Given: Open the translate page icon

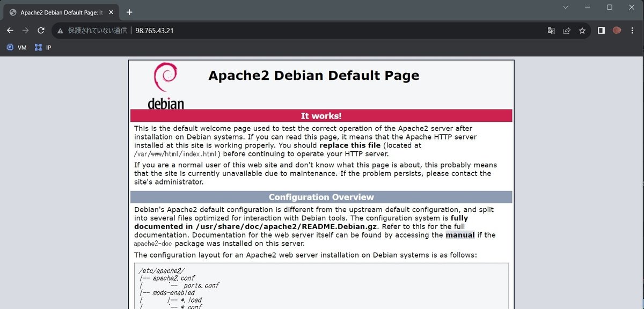Looking at the screenshot, I should click(551, 31).
